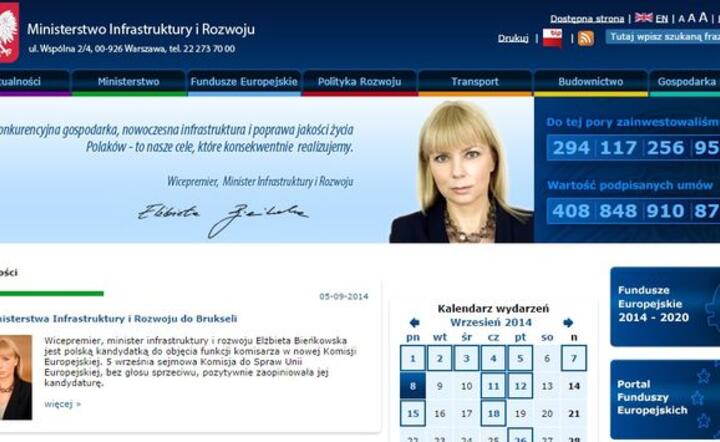Switch language via the UK flag icon
Screen dimensions: 720x442
[x=643, y=17]
